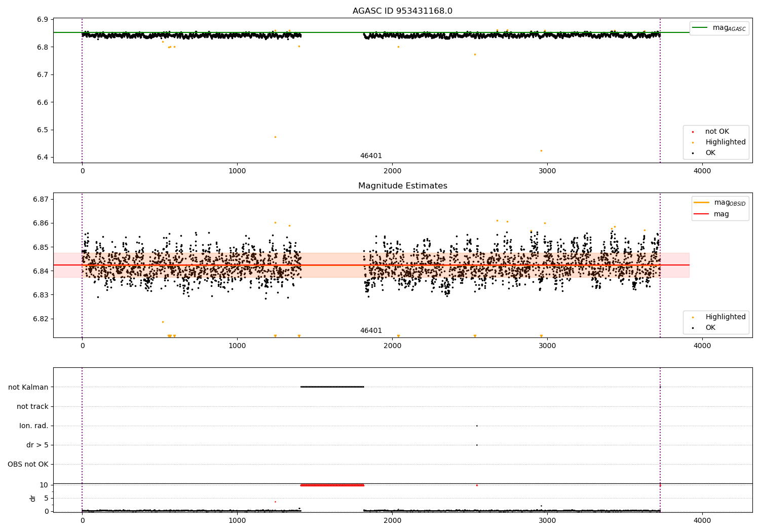The image size is (760, 532).
Task: Select the mag OBSID legend entry
Action: tap(720, 203)
